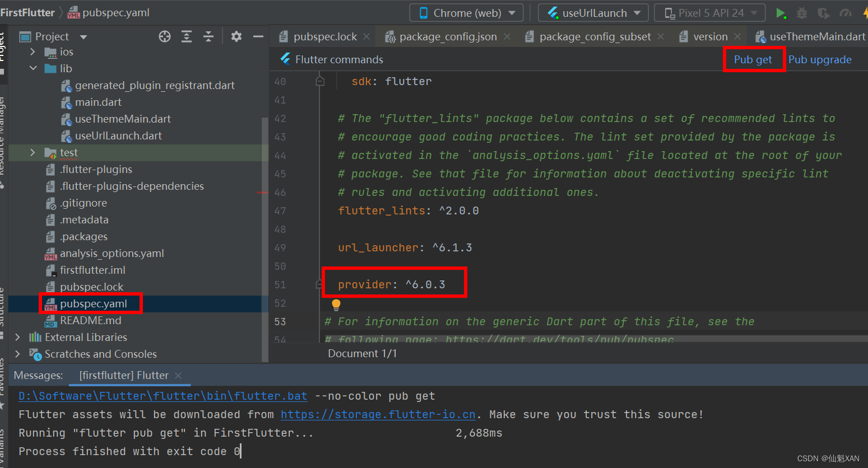Viewport: 868px width, 468px height.
Task: Expand External Libraries node
Action: click(17, 337)
